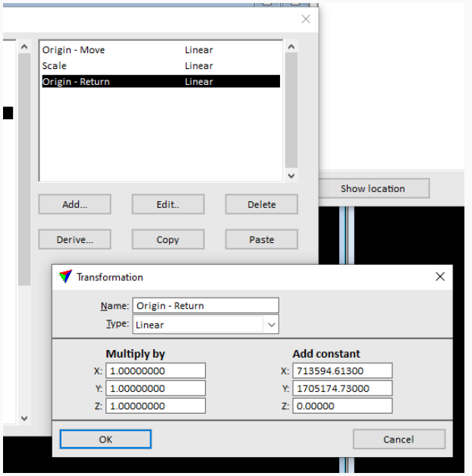Click the Transformation dialog app icon
Viewport: 472px width, 476px height.
tap(66, 277)
